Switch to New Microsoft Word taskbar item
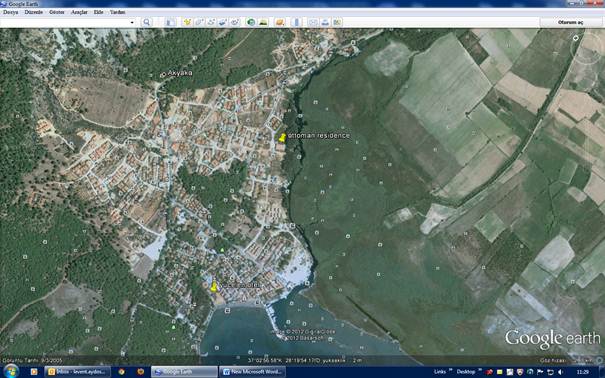The image size is (605, 378). pos(252,372)
